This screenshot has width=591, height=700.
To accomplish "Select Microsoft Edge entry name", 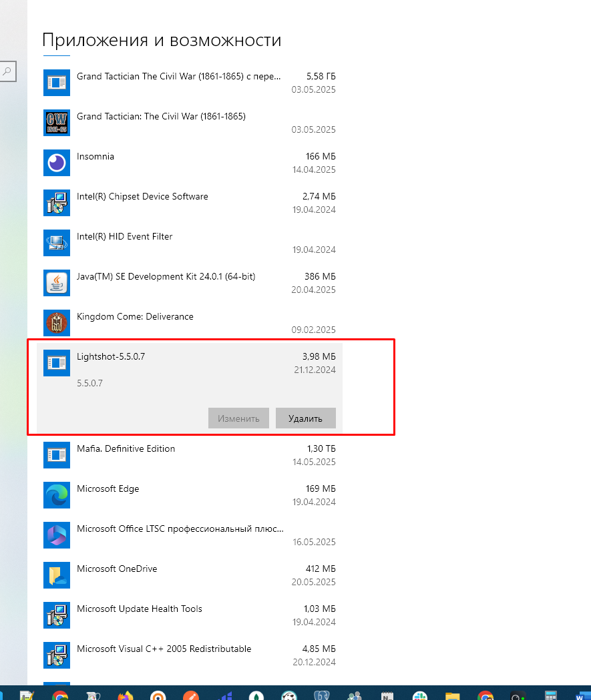I will point(108,489).
